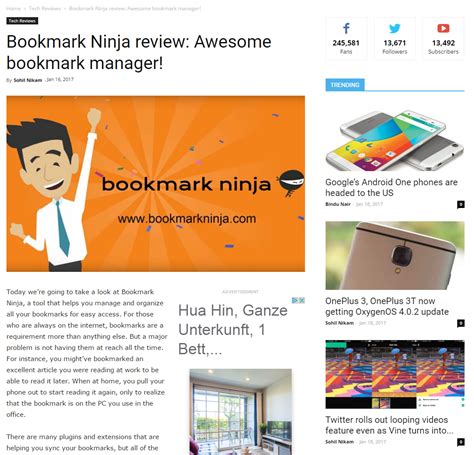The height and width of the screenshot is (455, 474).
Task: Click the Android One phones thumbnail image
Action: pyautogui.click(x=395, y=140)
